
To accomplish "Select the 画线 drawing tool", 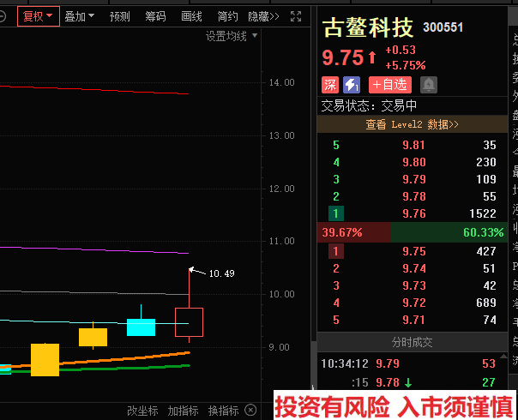I will coord(191,16).
